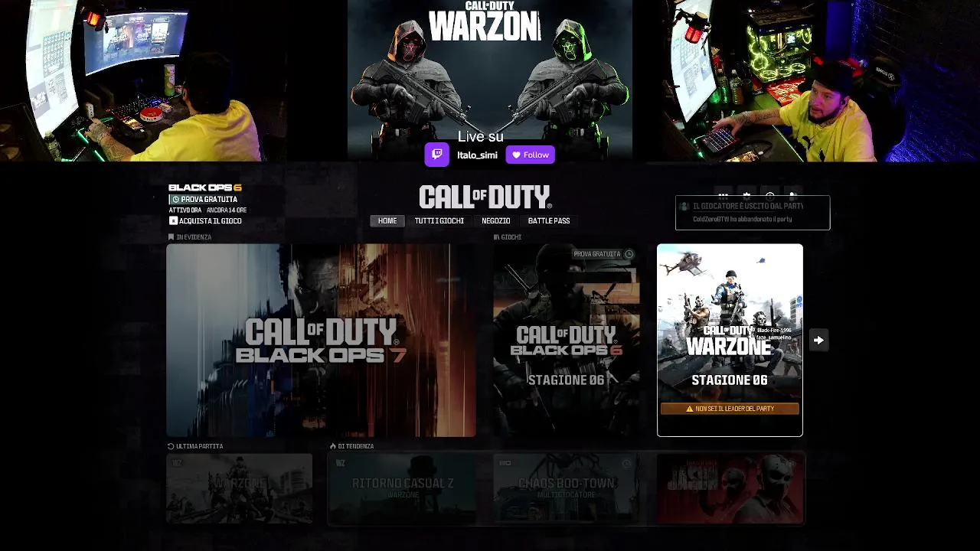Click the ULTIMA PARTITA section label
The height and width of the screenshot is (551, 980).
[x=200, y=446]
